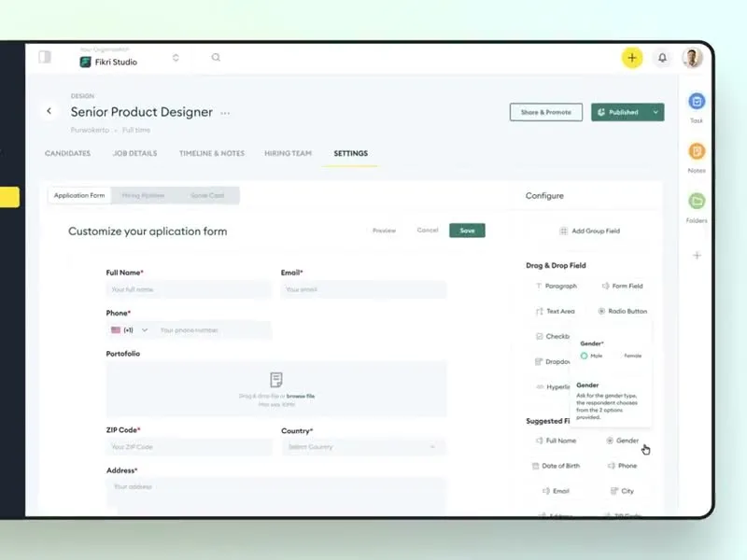
Task: Add the suggested Gender field
Action: [622, 441]
